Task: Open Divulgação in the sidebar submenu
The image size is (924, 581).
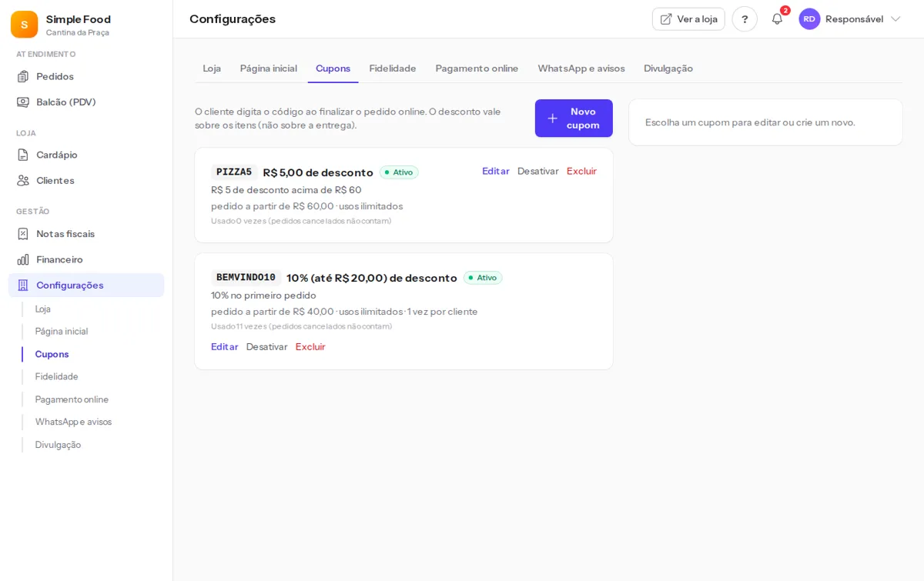Action: (x=58, y=445)
